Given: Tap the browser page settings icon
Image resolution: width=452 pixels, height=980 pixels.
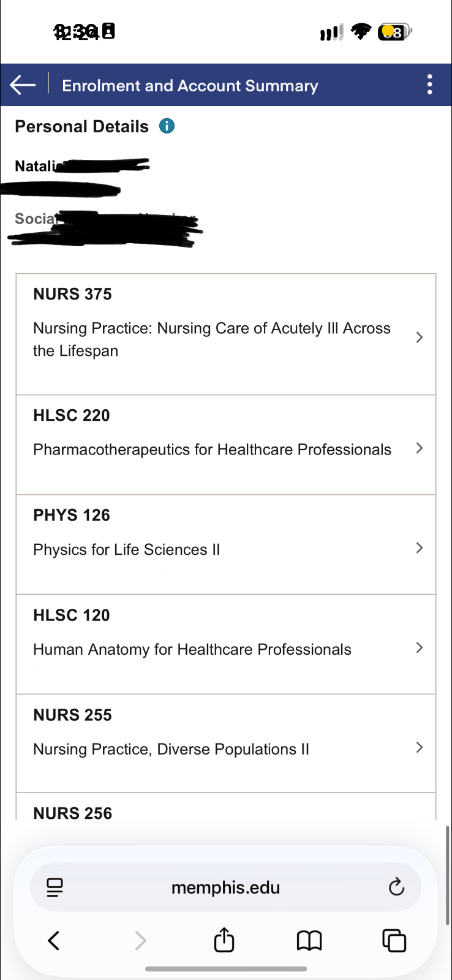Looking at the screenshot, I should 55,887.
